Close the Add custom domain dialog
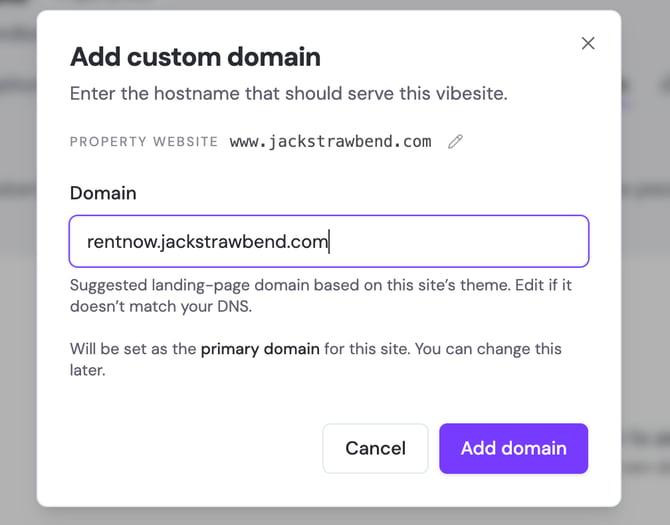This screenshot has width=670, height=525. click(588, 43)
